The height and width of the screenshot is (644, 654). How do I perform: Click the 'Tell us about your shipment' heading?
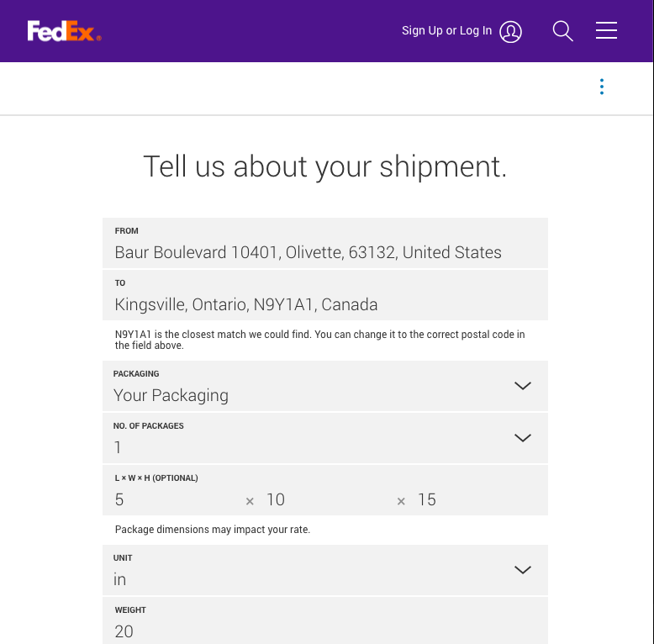pyautogui.click(x=325, y=166)
